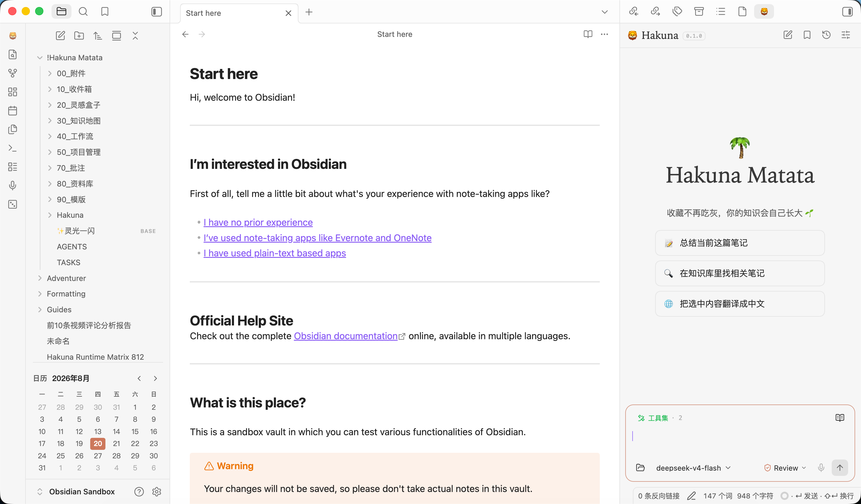This screenshot has height=504, width=861.
Task: Open Hakuna chat history icon
Action: click(x=826, y=35)
